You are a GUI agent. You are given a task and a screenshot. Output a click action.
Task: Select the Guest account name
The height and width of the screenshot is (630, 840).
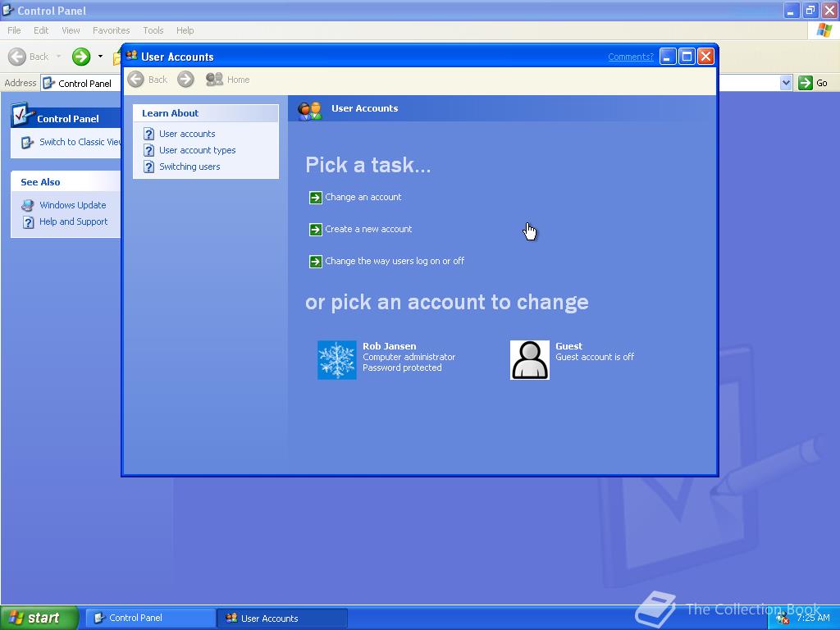click(569, 346)
